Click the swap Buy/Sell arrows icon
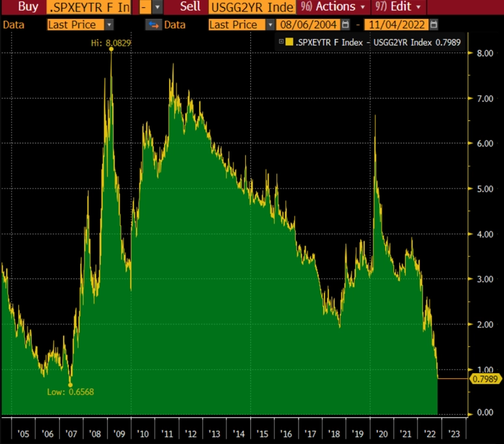The height and width of the screenshot is (444, 504). point(153,25)
